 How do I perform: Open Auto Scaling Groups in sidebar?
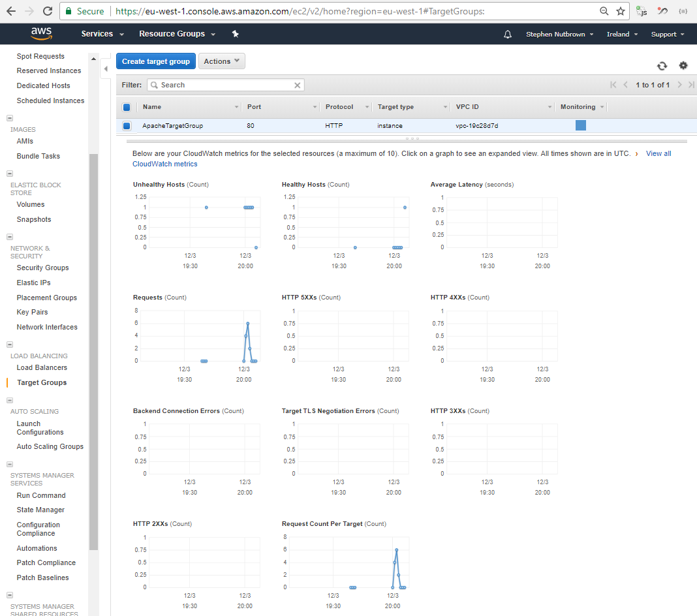pyautogui.click(x=50, y=446)
